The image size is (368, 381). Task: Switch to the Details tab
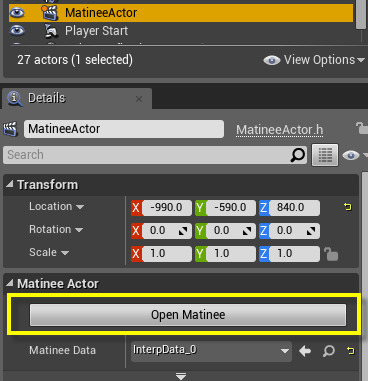tap(77, 98)
